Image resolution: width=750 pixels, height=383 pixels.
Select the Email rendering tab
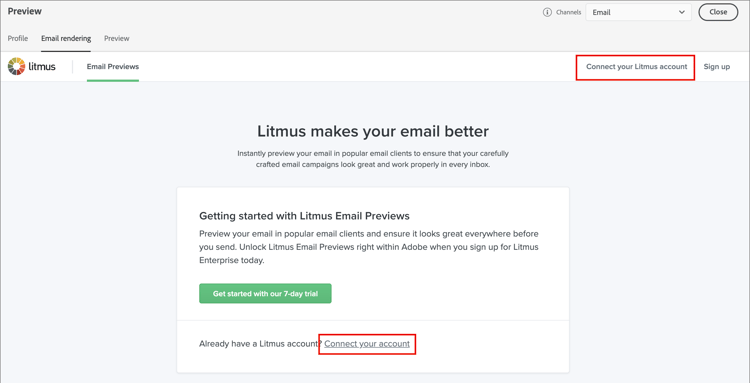66,38
